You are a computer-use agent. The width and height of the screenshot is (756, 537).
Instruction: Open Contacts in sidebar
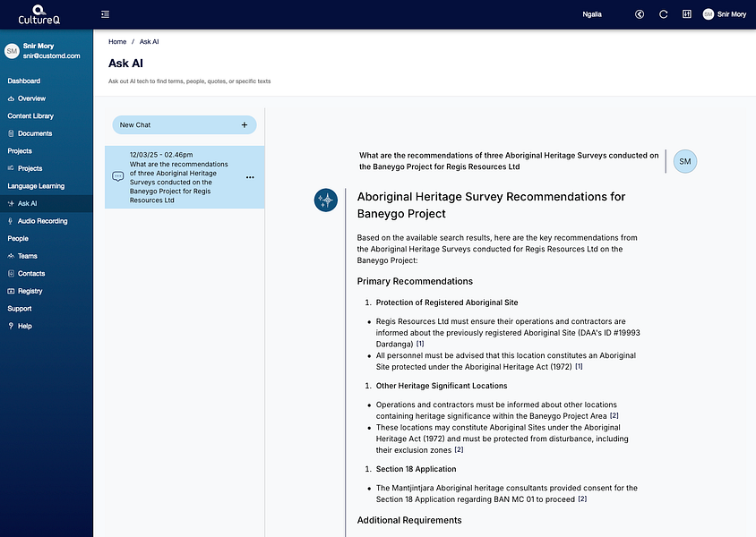31,274
